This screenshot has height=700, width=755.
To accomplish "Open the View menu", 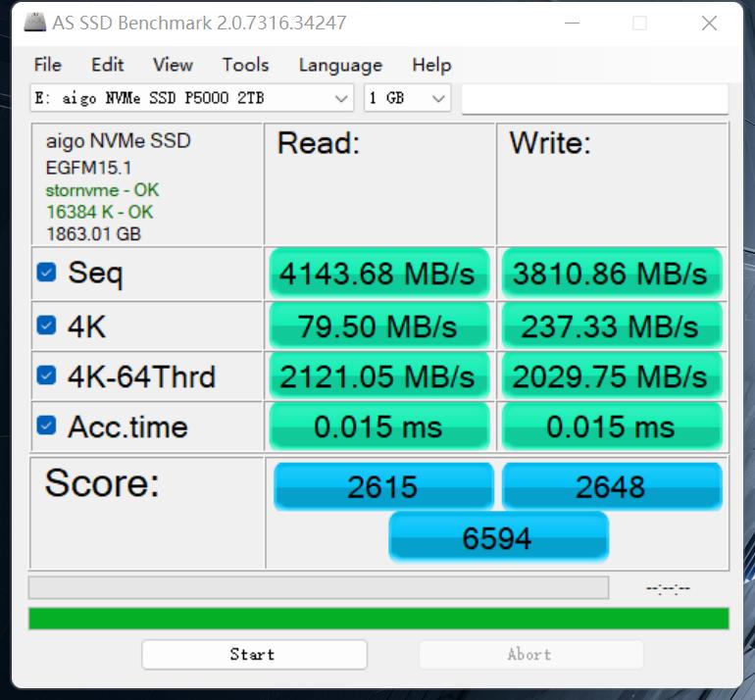I will coord(173,65).
